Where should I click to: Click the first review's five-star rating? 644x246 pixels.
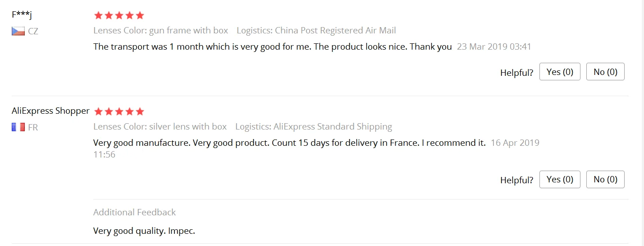pyautogui.click(x=119, y=15)
